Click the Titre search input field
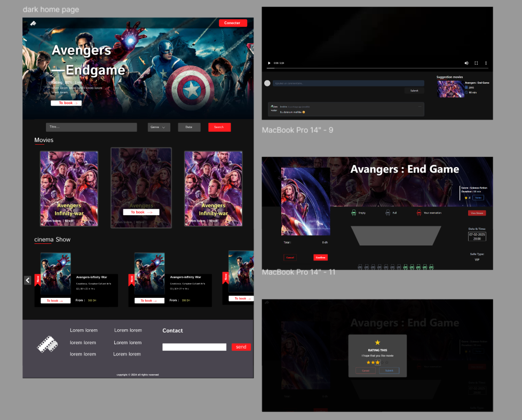The height and width of the screenshot is (420, 522). click(x=91, y=127)
